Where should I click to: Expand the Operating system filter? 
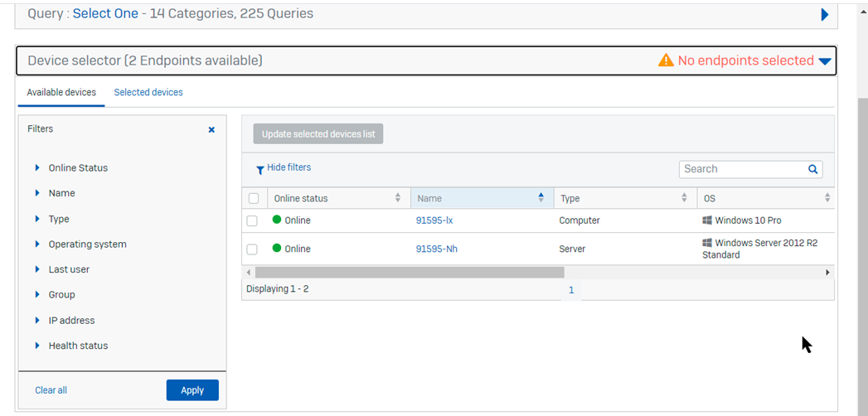(x=38, y=244)
